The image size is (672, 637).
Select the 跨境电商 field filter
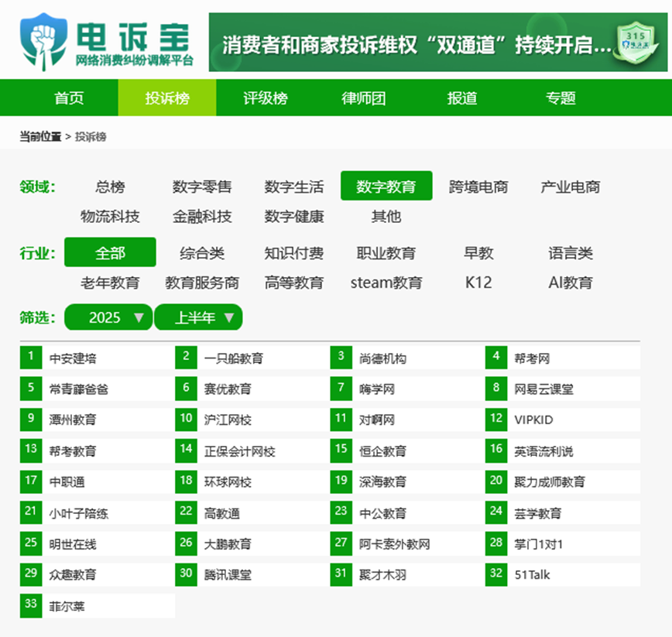478,187
